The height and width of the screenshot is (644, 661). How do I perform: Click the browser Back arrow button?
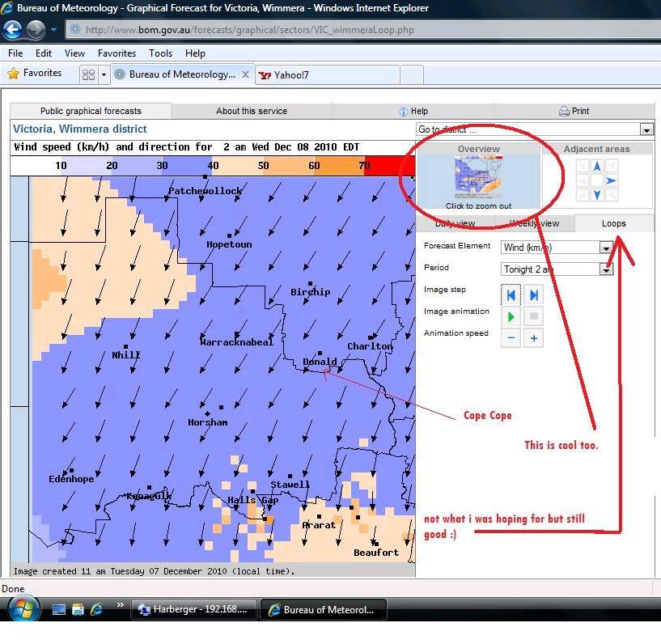[x=12, y=30]
